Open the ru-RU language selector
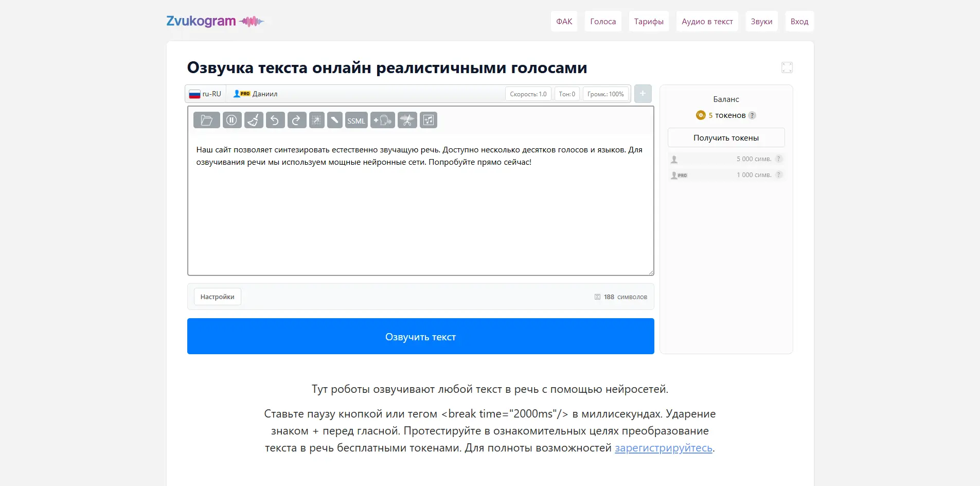Image resolution: width=980 pixels, height=486 pixels. 205,94
